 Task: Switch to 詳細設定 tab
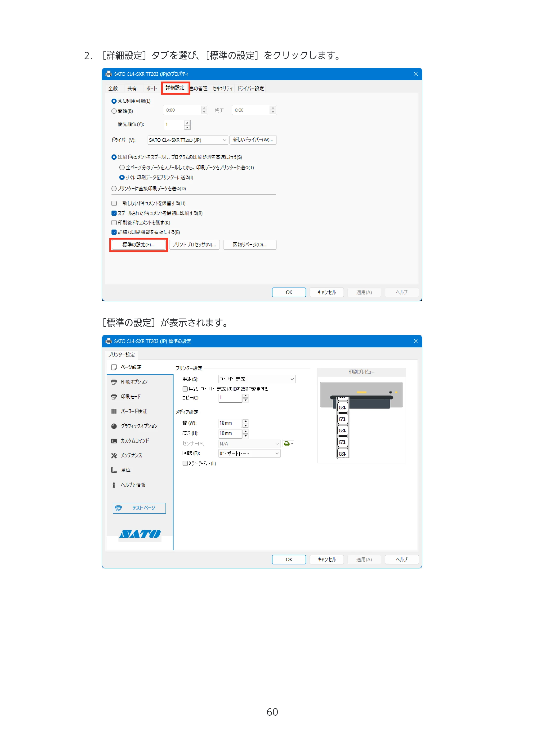[175, 88]
